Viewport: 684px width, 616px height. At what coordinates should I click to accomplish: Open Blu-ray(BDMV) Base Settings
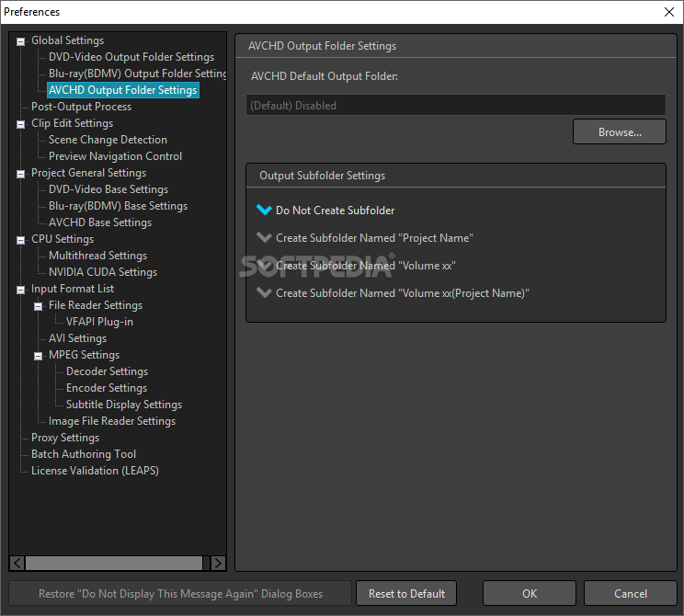[x=118, y=206]
